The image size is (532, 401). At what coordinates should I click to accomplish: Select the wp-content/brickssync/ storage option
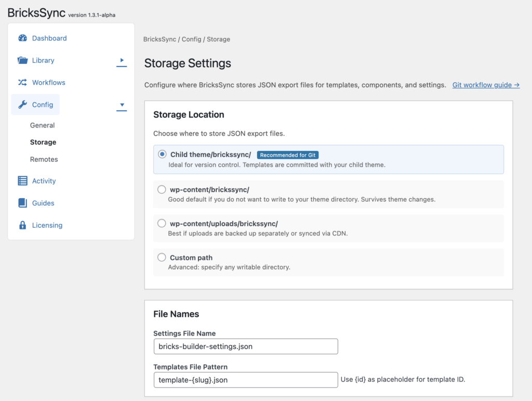(x=162, y=189)
